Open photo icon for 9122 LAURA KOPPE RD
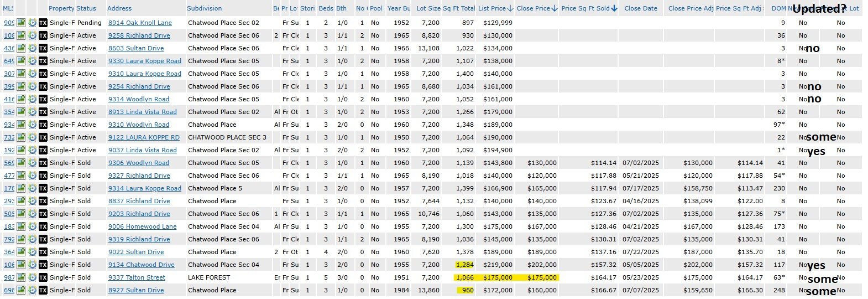This screenshot has width=868, height=299. point(21,137)
